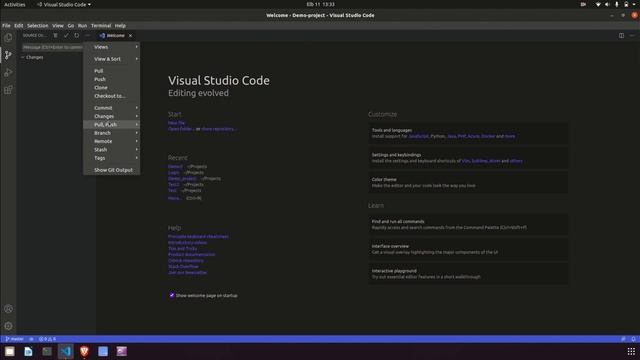Open the Help menu in menu bar
This screenshot has height=360, width=640.
[120, 25]
